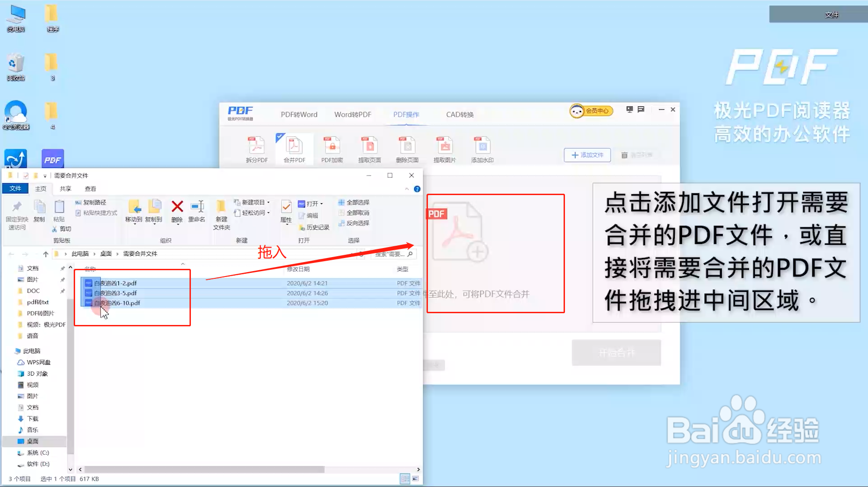Click the Explorer up-directory arrow
The width and height of the screenshot is (868, 487).
[x=46, y=254]
